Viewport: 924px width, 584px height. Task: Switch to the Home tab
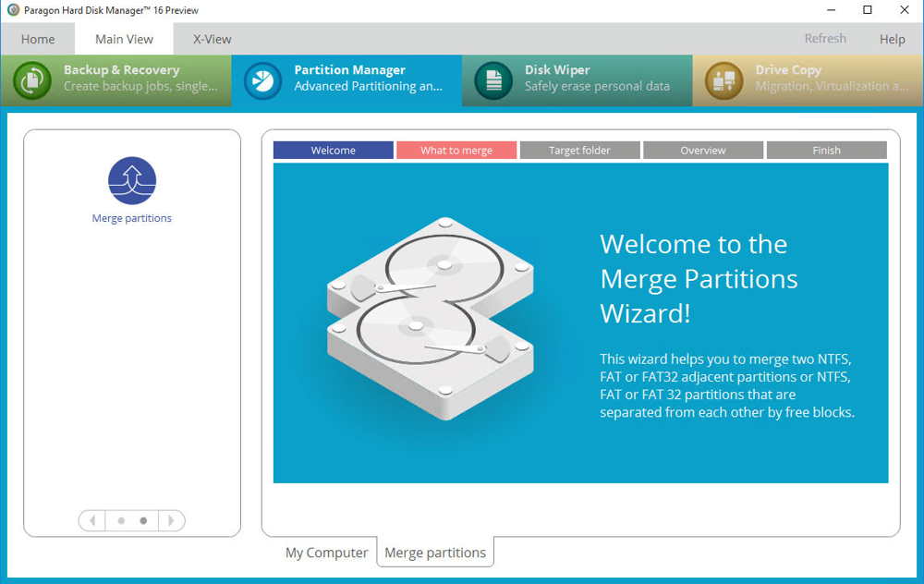click(x=38, y=39)
